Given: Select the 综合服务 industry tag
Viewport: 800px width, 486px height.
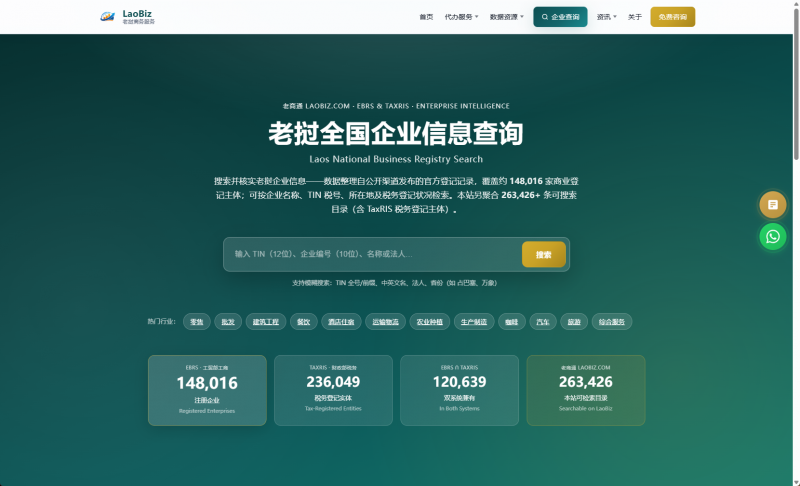Looking at the screenshot, I should tap(612, 322).
